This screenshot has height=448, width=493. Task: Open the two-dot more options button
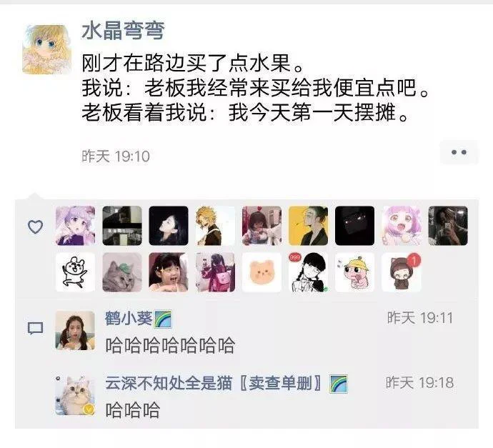pyautogui.click(x=459, y=152)
